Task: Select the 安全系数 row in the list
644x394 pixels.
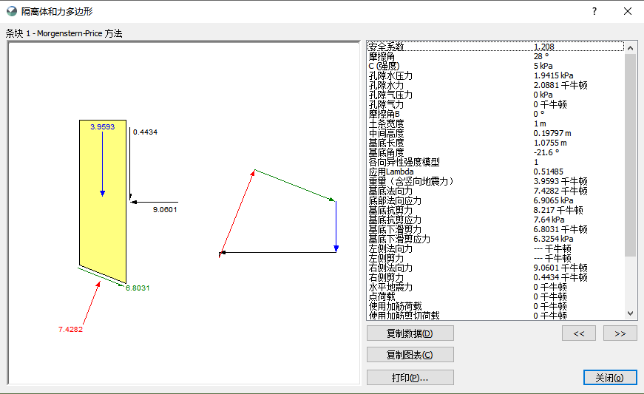Action: (x=496, y=46)
